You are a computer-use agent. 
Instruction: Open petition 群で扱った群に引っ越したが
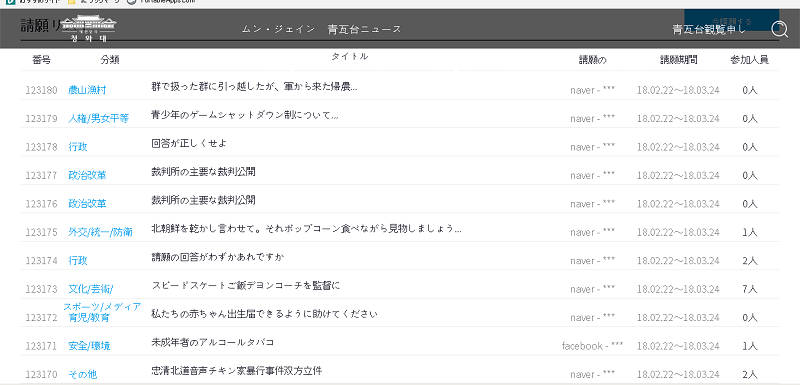254,87
